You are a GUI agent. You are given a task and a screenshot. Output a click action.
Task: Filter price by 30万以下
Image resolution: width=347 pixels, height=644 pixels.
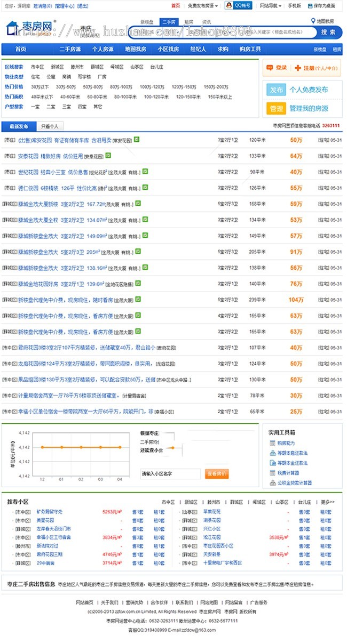coord(40,86)
